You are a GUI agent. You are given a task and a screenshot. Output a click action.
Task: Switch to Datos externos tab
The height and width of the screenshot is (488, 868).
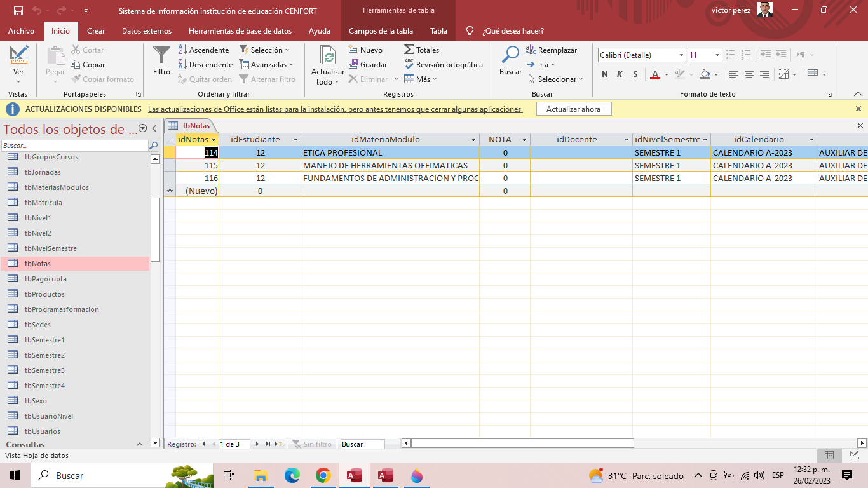(146, 31)
